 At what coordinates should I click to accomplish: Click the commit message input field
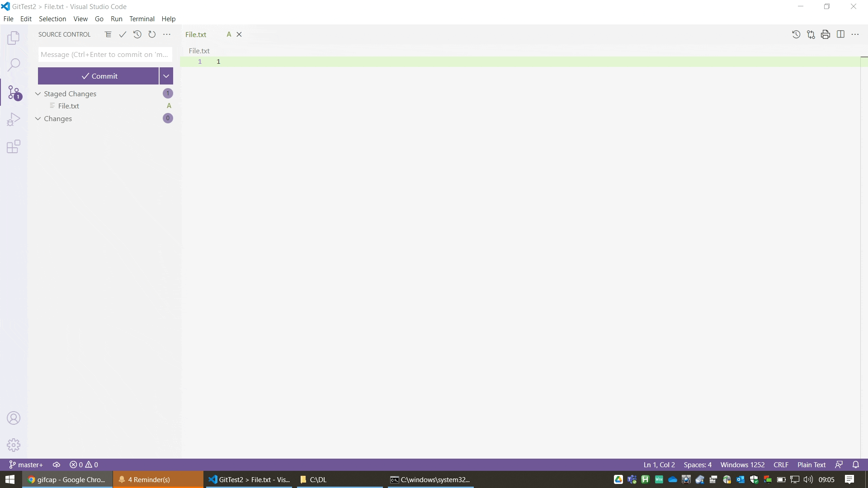[x=105, y=55]
